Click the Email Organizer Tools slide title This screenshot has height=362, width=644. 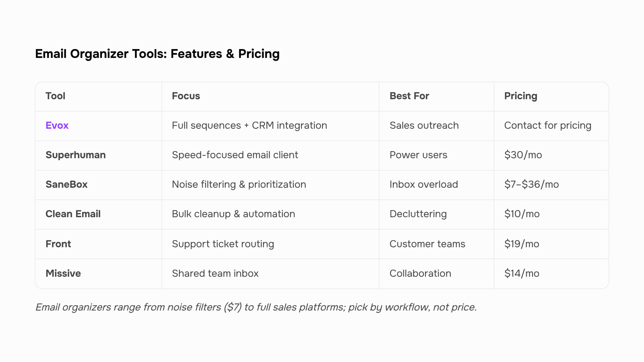157,54
